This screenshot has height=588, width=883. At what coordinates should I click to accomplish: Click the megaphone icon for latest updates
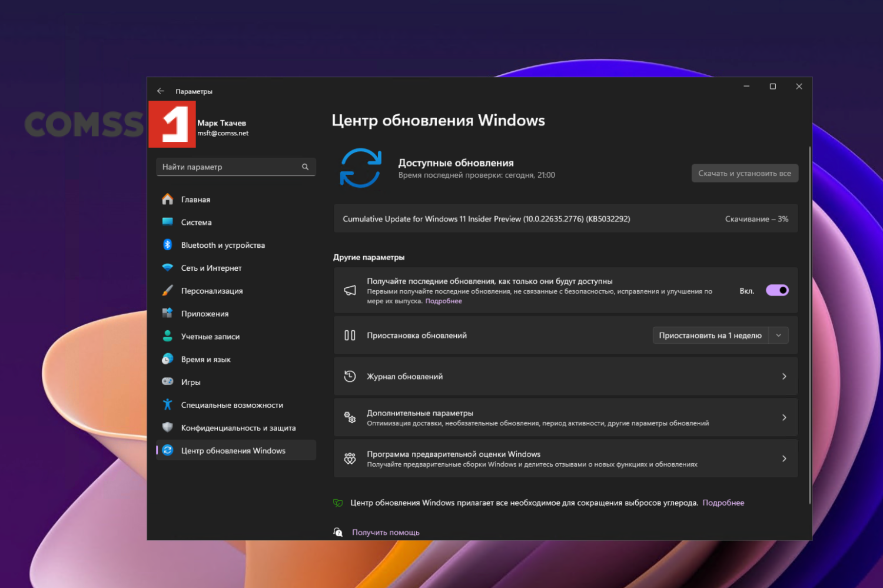[x=350, y=291]
